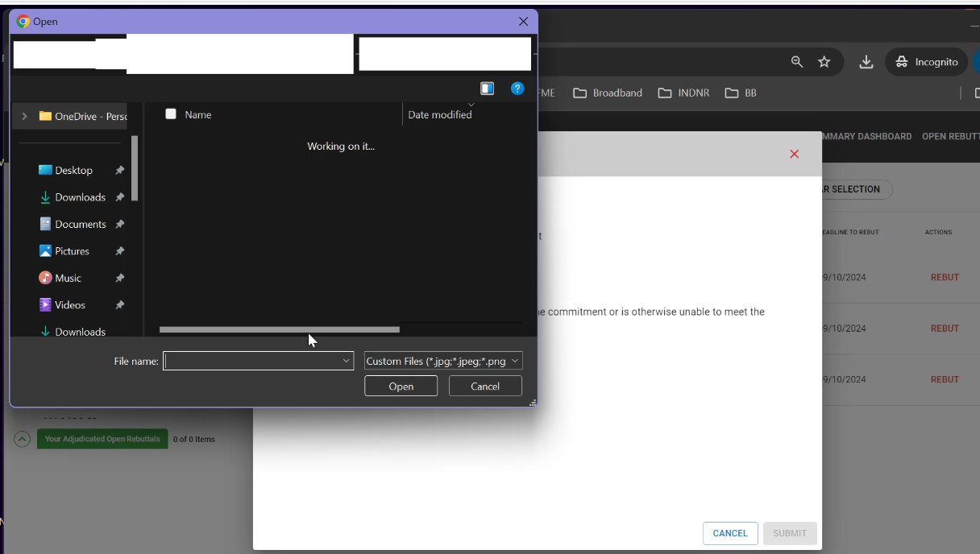Close rebuttal modal with red X
This screenshot has height=554, width=980.
[x=794, y=154]
